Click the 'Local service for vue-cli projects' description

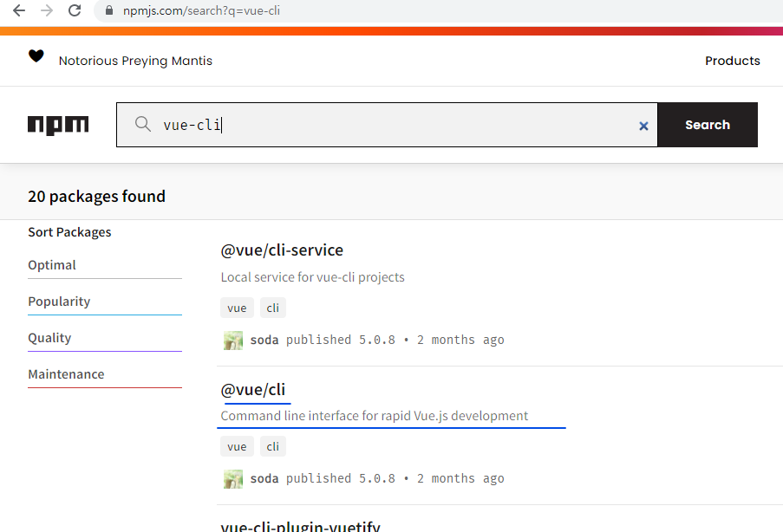[313, 277]
